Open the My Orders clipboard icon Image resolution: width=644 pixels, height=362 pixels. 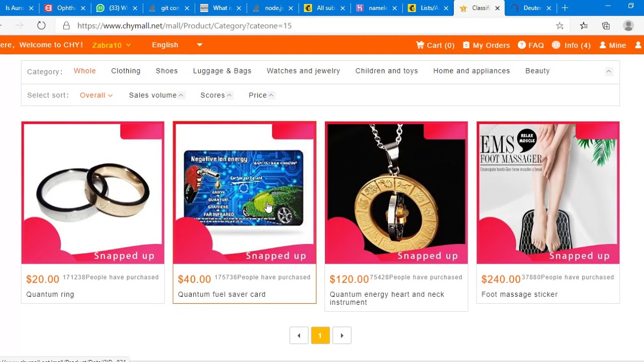(466, 45)
